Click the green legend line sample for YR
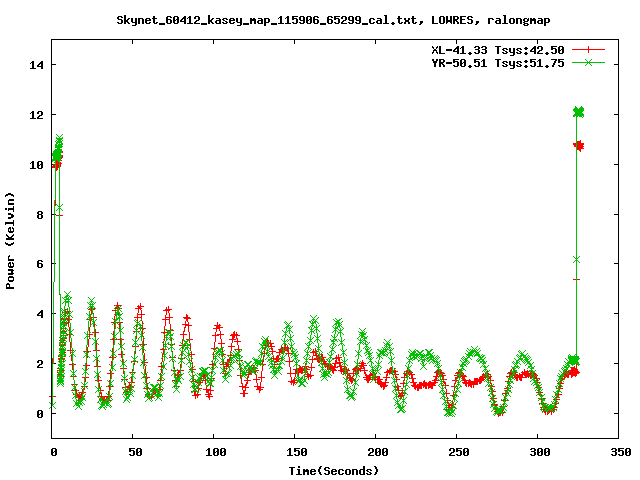640x480 pixels. click(x=588, y=63)
